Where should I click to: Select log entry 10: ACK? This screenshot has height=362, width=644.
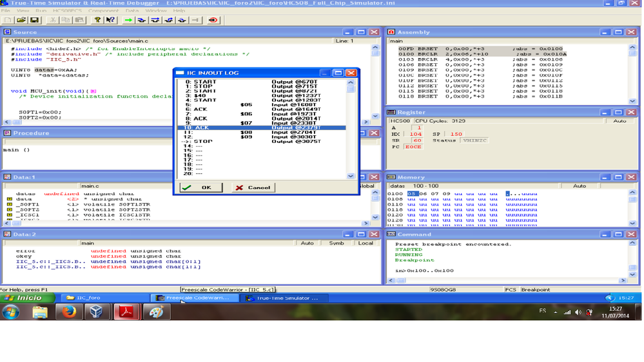tap(262, 128)
